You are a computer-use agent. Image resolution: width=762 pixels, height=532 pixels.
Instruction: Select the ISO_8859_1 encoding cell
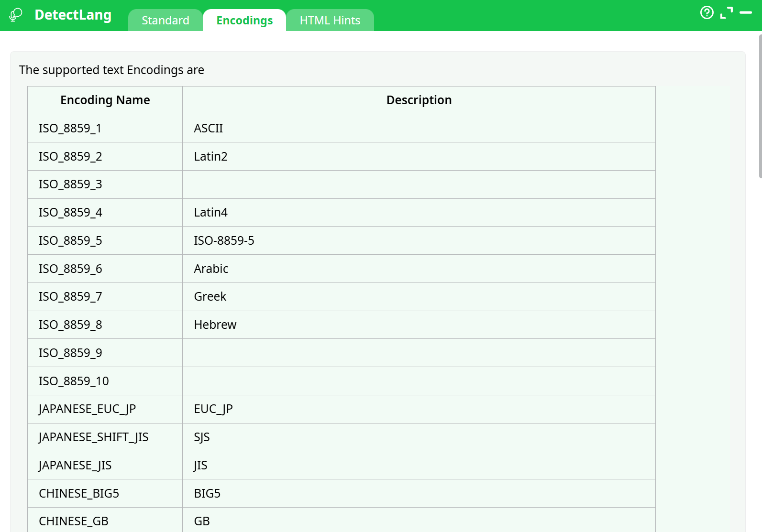tap(70, 129)
